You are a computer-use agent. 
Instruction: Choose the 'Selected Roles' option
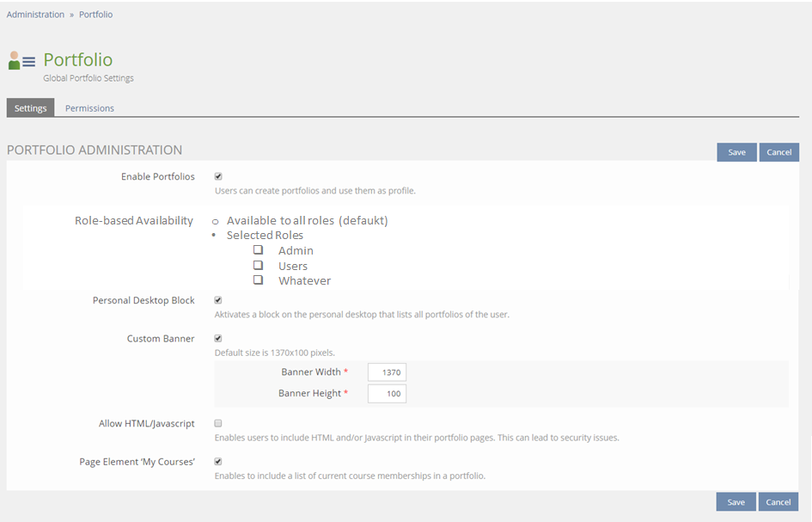coord(214,236)
